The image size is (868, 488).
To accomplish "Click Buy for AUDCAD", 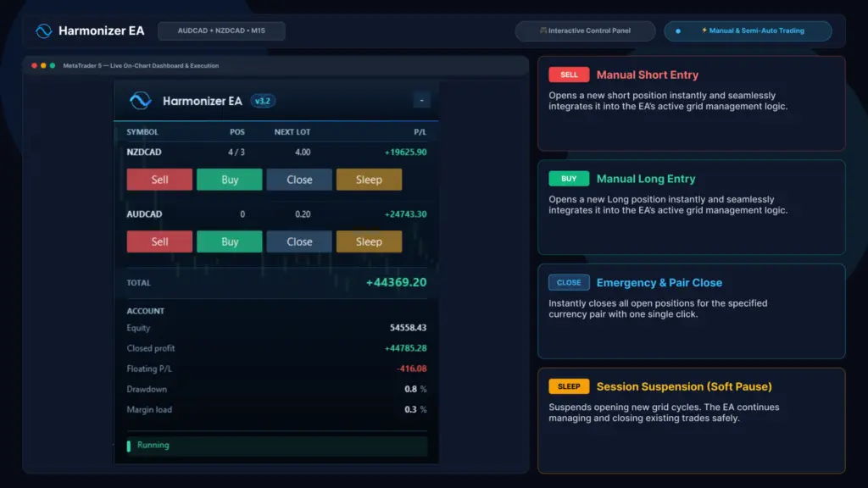I will pos(230,241).
